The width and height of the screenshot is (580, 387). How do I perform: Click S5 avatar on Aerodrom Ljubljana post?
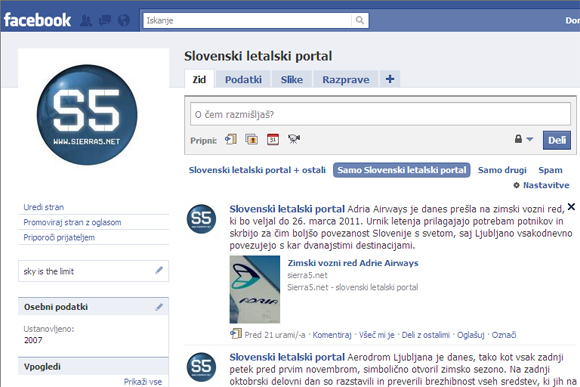click(201, 367)
